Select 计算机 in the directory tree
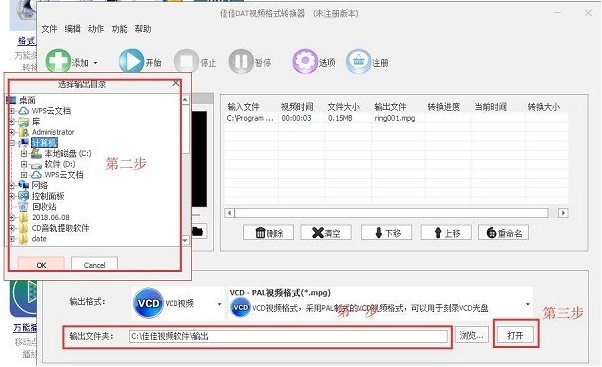This screenshot has width=602, height=367. point(45,143)
